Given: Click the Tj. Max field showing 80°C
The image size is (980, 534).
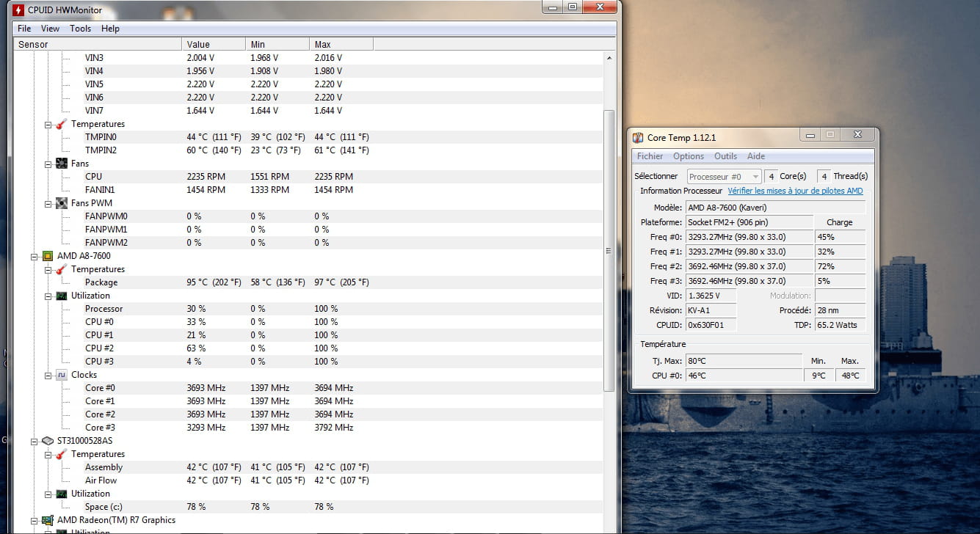Looking at the screenshot, I should click(x=744, y=361).
